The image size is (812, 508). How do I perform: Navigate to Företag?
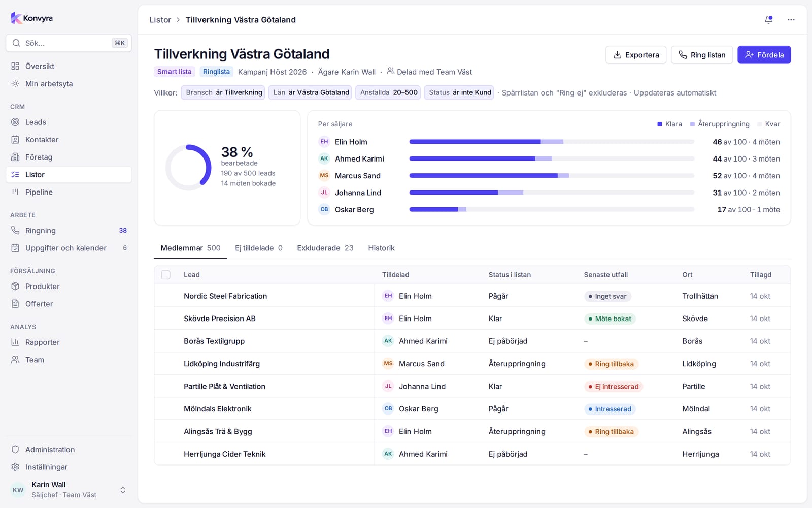tap(69, 157)
